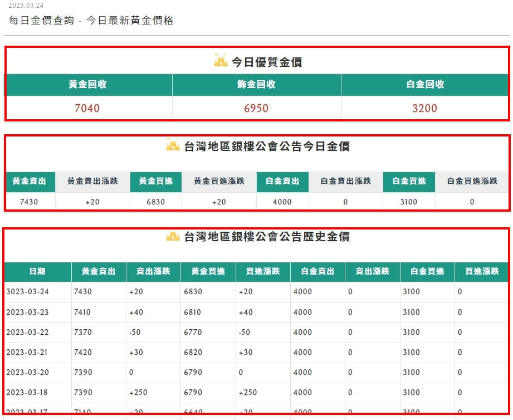Click 白金賣出漲跌 header in today's table
This screenshot has width=513, height=420.
click(x=346, y=182)
